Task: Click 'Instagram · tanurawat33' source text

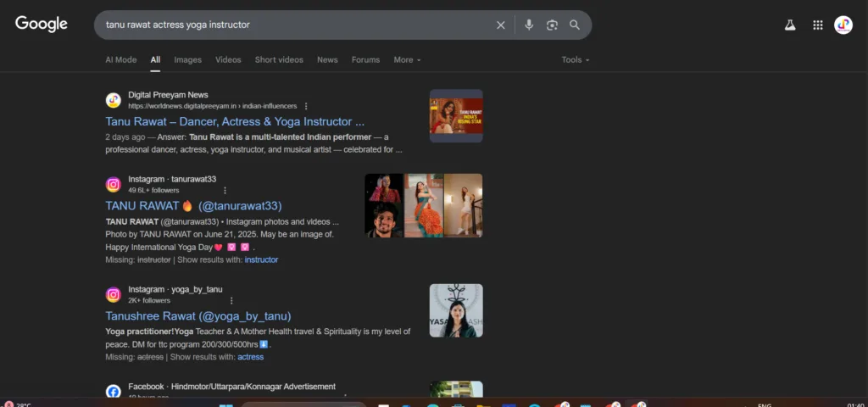Action: 172,179
